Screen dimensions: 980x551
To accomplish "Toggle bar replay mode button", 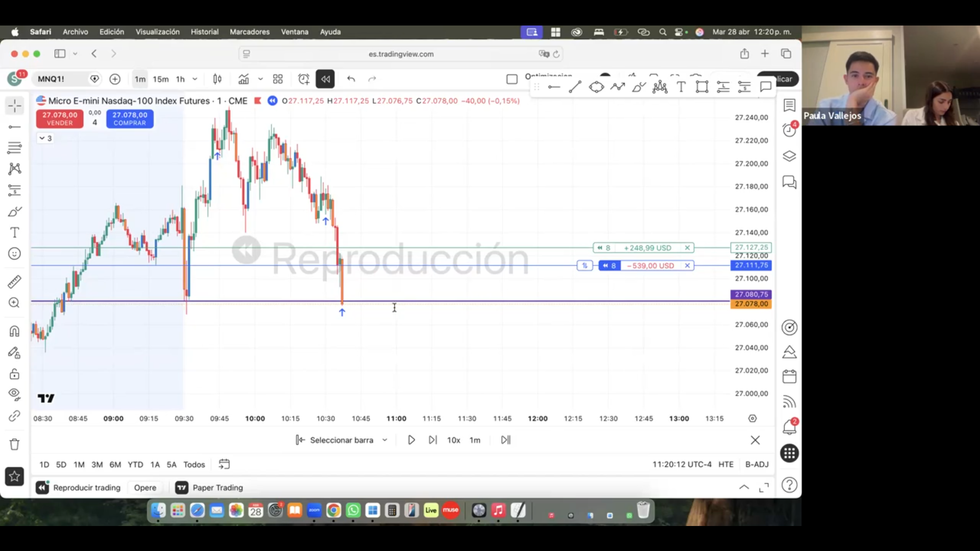I will tap(325, 79).
